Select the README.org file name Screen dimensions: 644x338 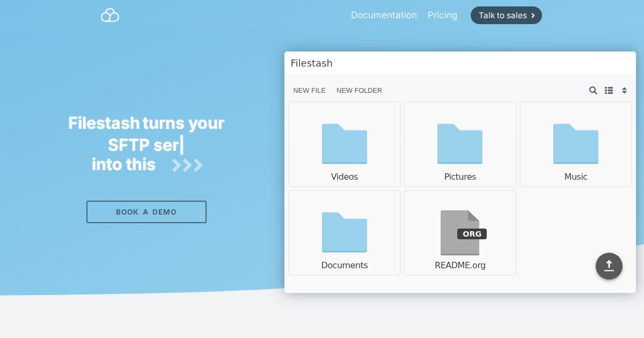point(460,265)
